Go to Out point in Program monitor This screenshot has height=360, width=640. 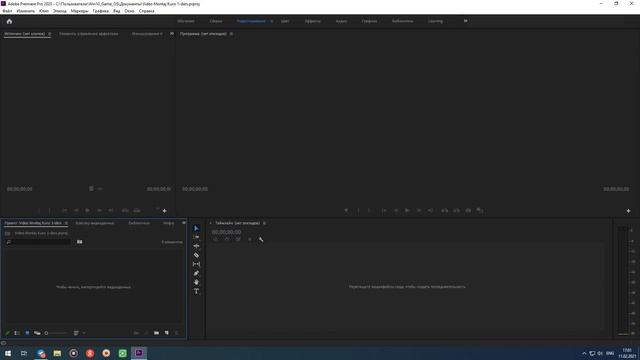430,211
